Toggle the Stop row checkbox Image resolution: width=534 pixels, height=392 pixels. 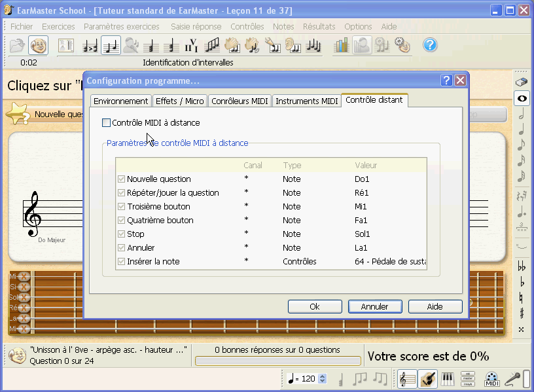click(121, 234)
